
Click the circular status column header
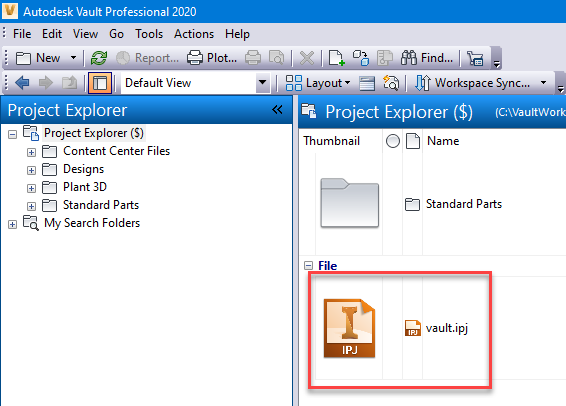[x=393, y=141]
